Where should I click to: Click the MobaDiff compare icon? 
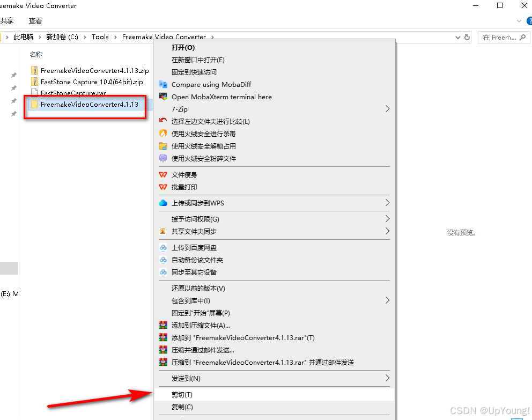pyautogui.click(x=163, y=84)
